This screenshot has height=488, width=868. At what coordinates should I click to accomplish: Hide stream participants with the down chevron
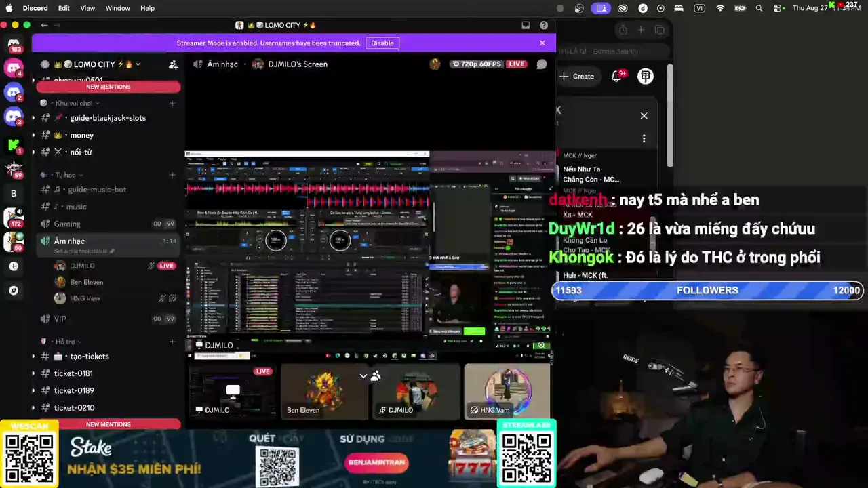click(x=363, y=376)
